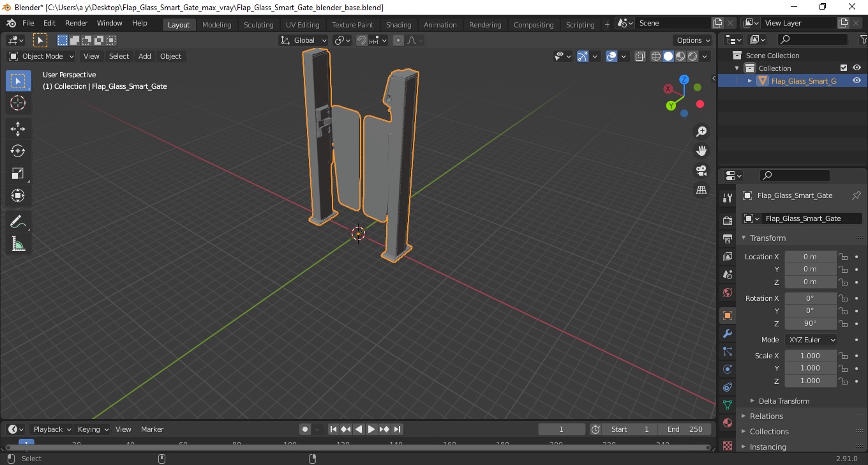868x465 pixels.
Task: Toggle Collection visibility eye in outliner
Action: point(857,68)
